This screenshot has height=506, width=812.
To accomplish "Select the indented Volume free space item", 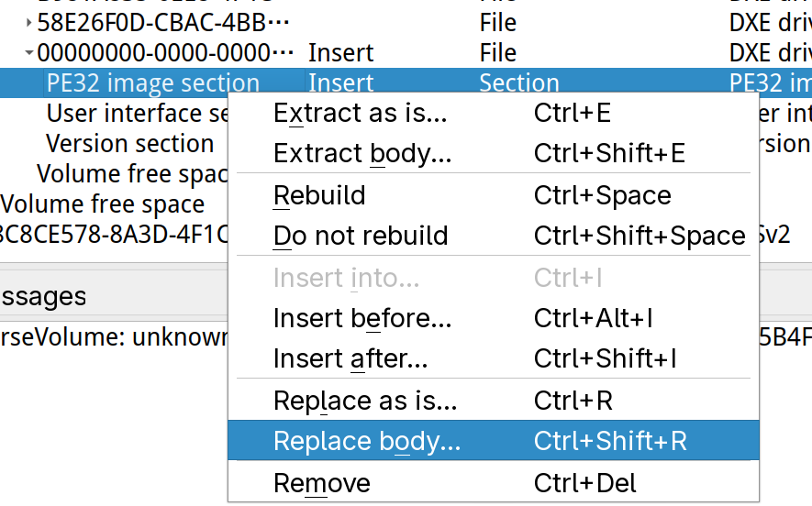I will 114,174.
